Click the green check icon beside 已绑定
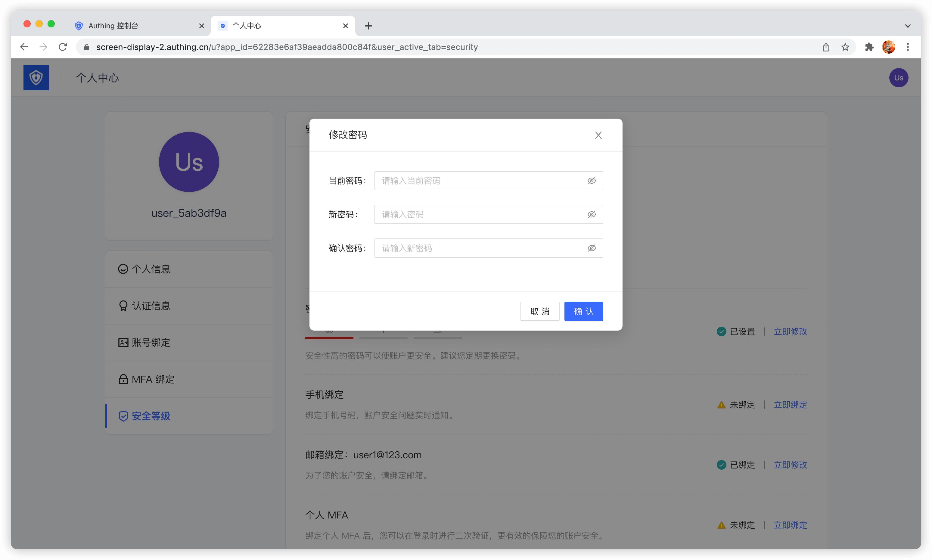Image resolution: width=932 pixels, height=560 pixels. (721, 465)
